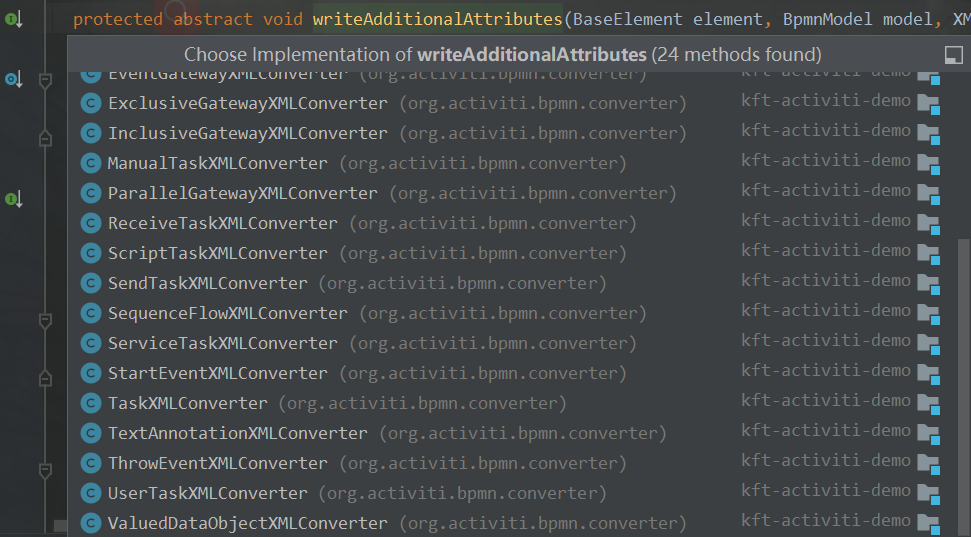
Task: Select ReceiveTaskXMLConverter implementation
Action: (514, 223)
